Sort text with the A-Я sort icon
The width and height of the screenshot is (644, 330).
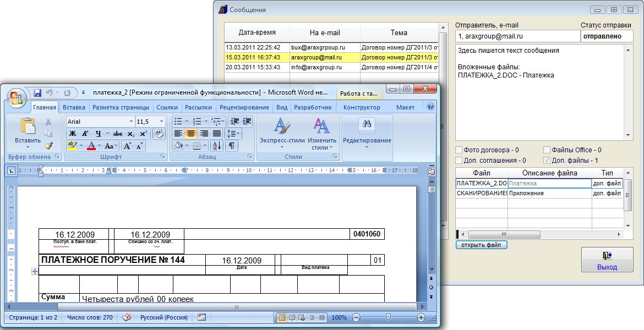pos(216,146)
